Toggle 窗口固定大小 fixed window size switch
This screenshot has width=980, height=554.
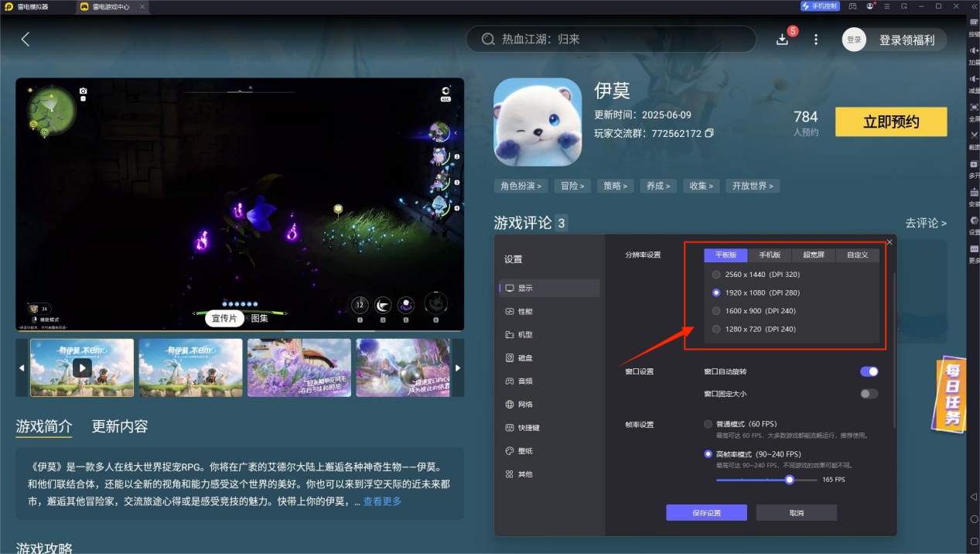869,394
